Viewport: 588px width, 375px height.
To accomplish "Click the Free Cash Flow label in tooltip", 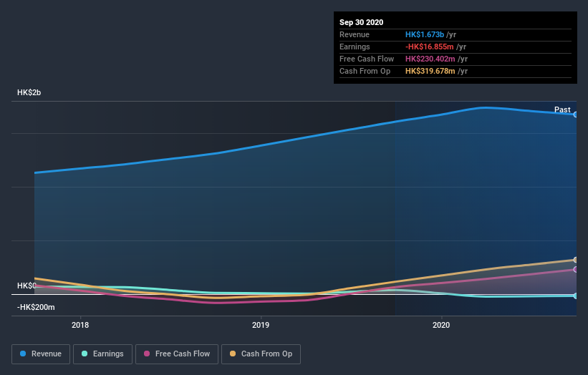I will [367, 59].
